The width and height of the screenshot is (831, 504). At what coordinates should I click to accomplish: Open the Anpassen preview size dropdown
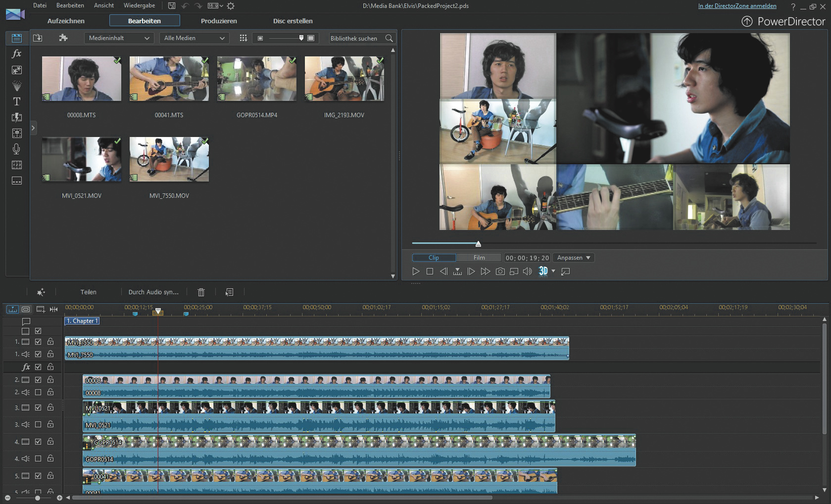573,258
